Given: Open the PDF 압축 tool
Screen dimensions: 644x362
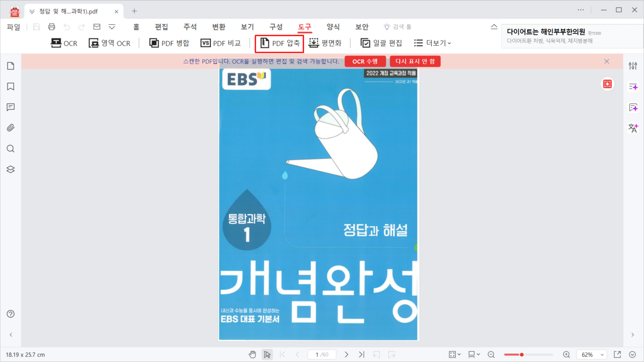Looking at the screenshot, I should (280, 43).
